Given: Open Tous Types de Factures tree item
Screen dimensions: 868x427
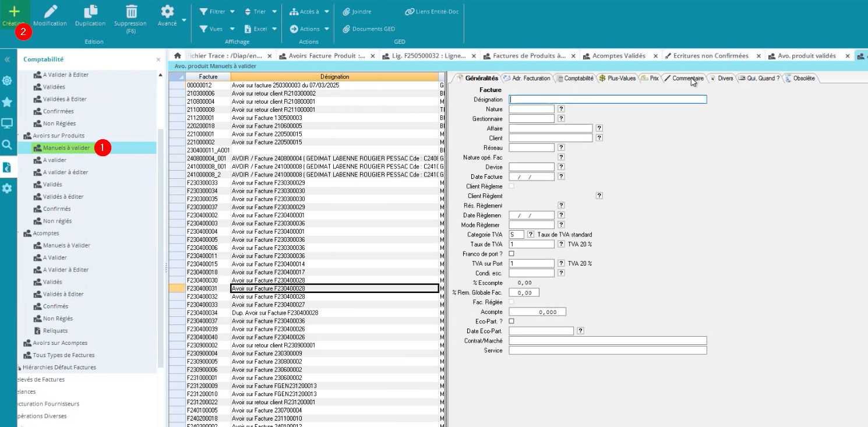Looking at the screenshot, I should tap(59, 355).
